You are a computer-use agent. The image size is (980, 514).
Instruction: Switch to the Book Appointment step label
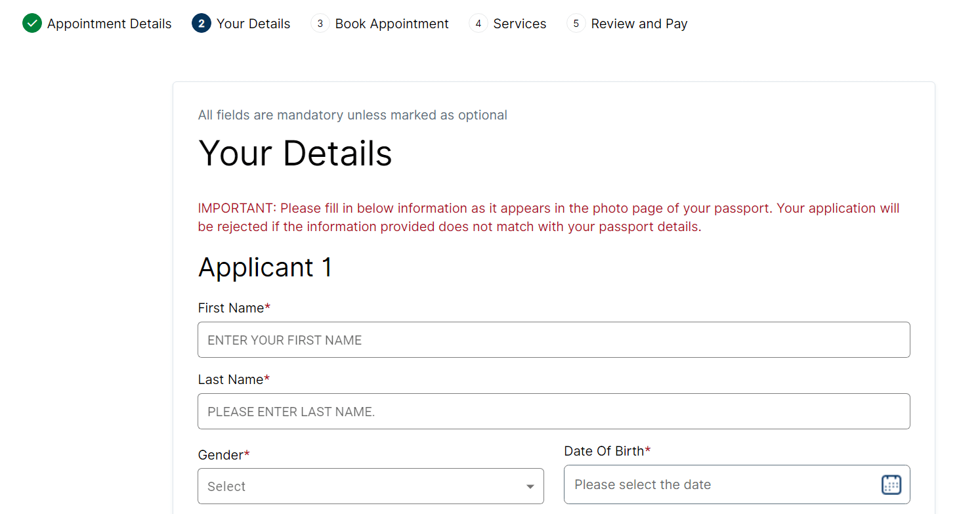(392, 24)
